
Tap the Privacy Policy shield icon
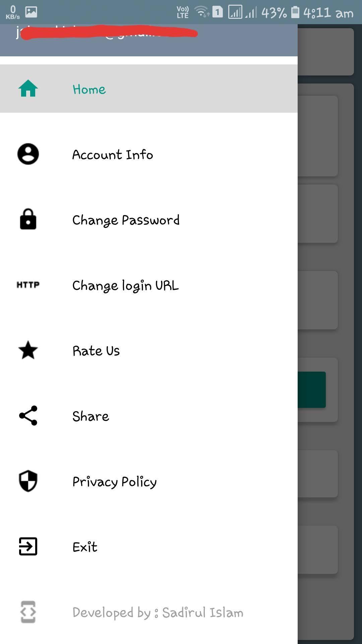point(28,481)
